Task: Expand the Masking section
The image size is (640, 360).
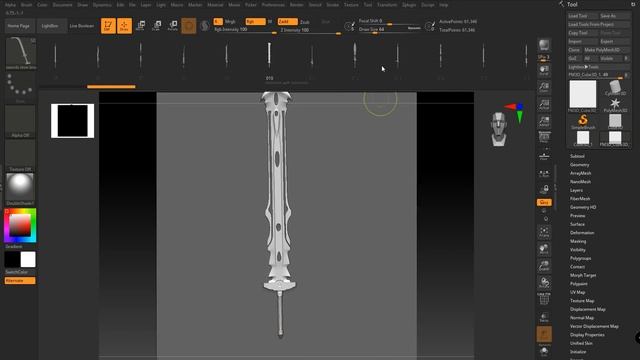Action: click(578, 241)
